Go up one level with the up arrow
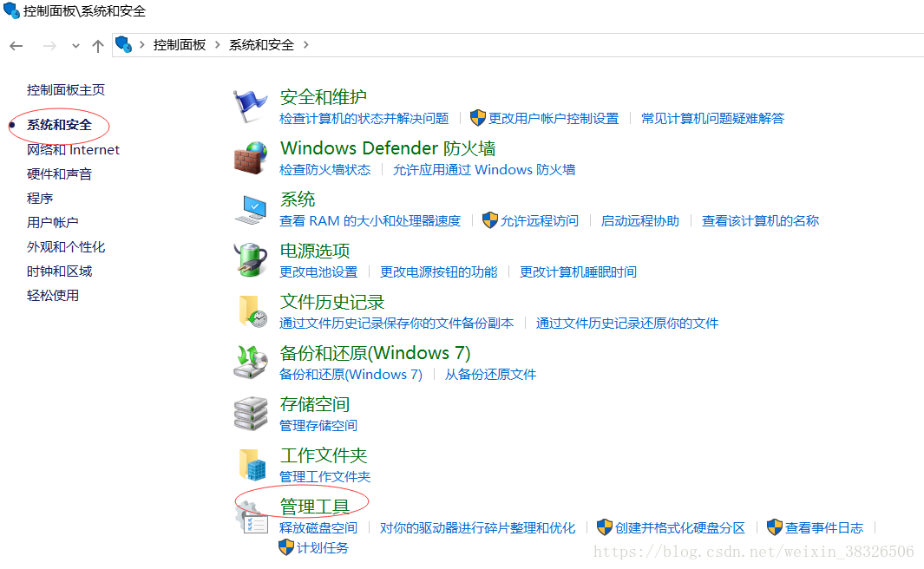The height and width of the screenshot is (569, 924). (x=98, y=45)
